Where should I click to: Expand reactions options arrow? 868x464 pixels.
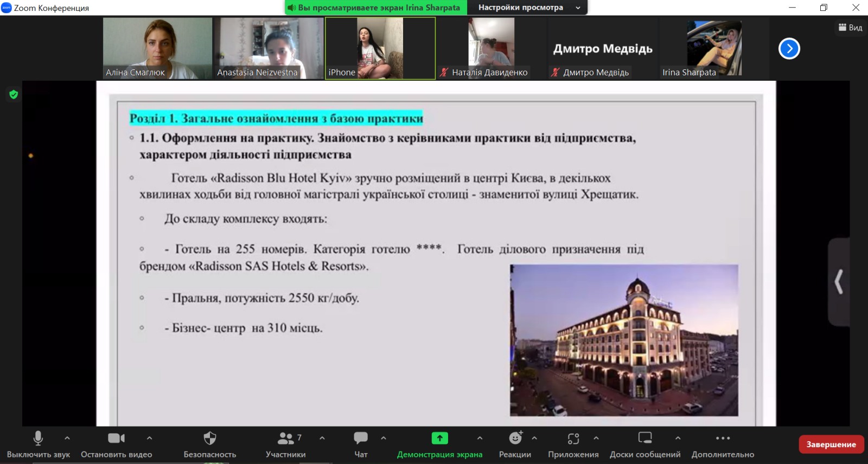tap(534, 438)
